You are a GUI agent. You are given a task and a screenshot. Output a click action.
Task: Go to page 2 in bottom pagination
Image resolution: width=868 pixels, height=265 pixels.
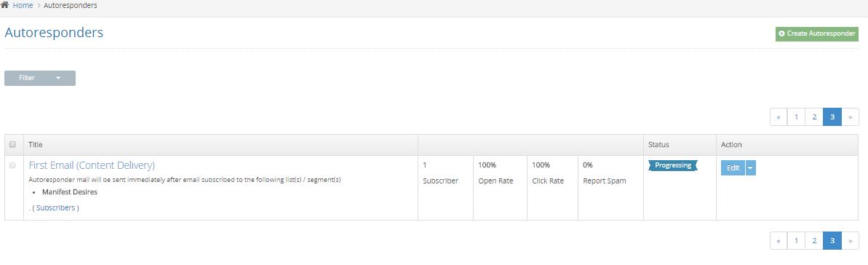coord(814,240)
